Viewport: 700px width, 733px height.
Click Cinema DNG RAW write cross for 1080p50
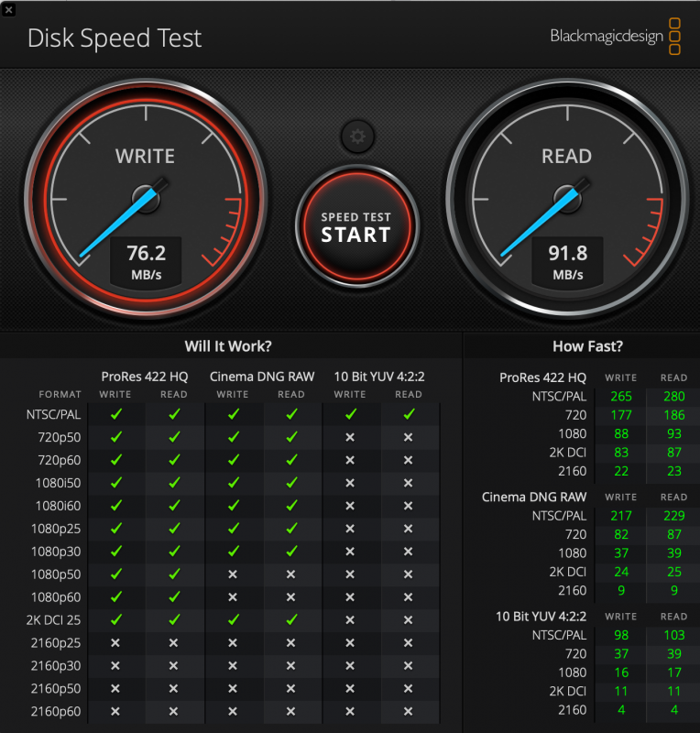tap(233, 574)
